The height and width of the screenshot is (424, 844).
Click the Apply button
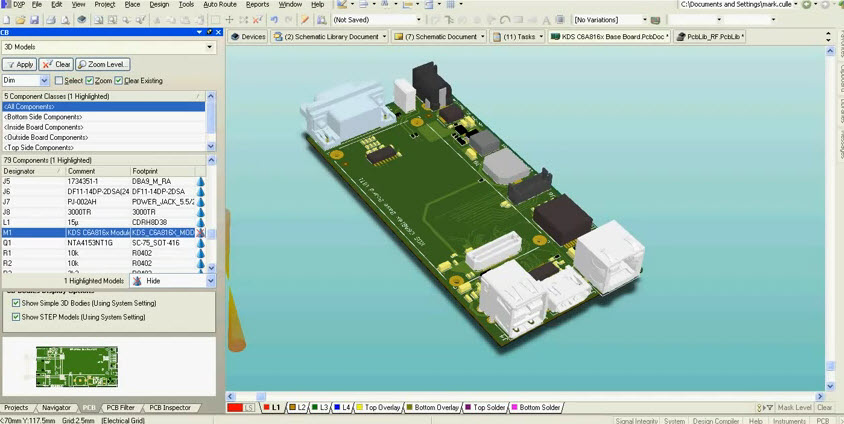pos(19,64)
